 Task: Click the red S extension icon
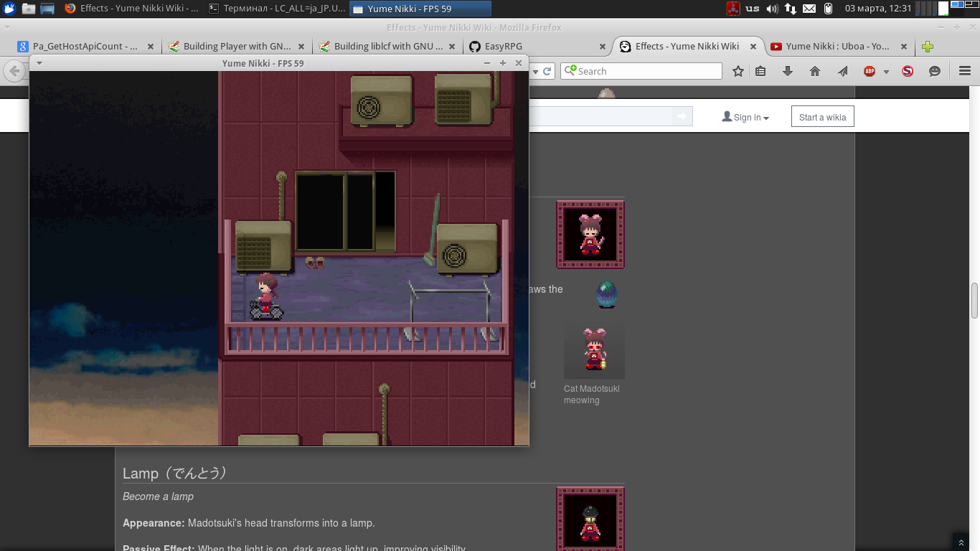tap(908, 71)
